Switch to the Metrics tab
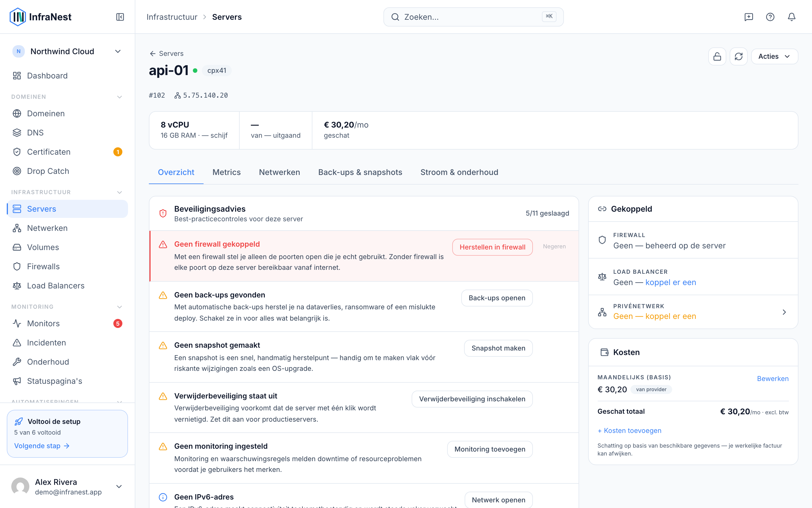 click(226, 172)
